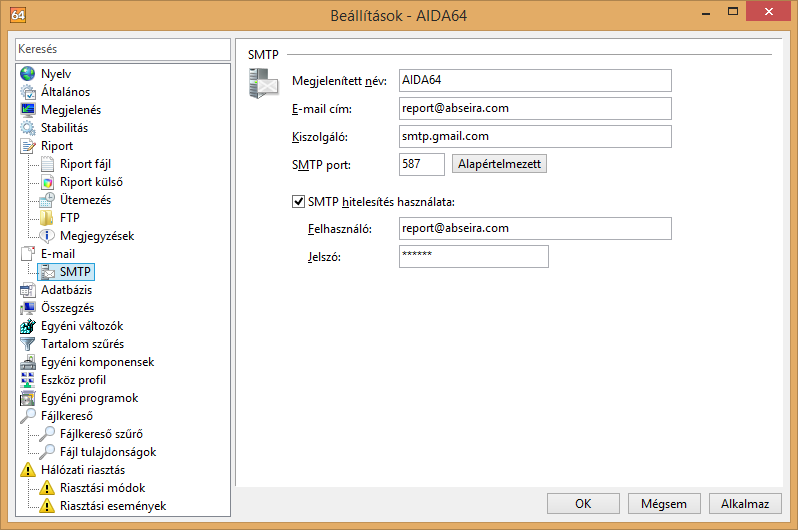
Task: Click the Fájlkereső szűrő magnifier icon
Action: (47, 434)
